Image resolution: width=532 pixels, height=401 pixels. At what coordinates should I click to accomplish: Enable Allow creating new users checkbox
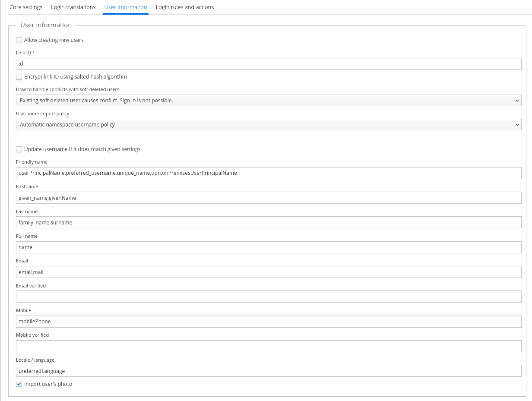coord(19,40)
